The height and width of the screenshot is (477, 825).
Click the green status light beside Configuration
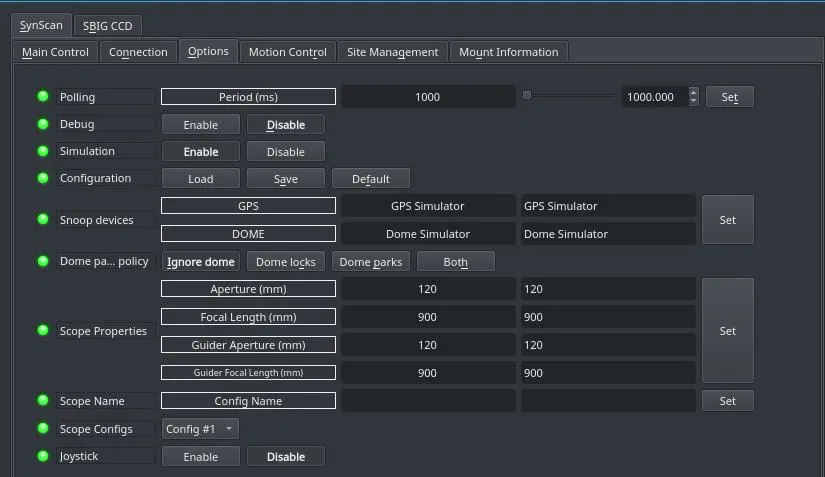coord(43,178)
